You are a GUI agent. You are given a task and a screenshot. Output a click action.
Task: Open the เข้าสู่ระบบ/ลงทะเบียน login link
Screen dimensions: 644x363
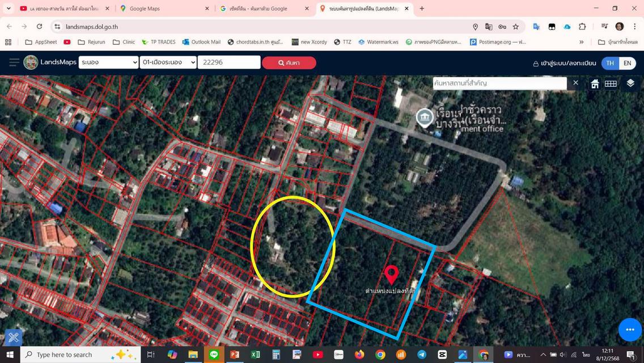pyautogui.click(x=564, y=64)
